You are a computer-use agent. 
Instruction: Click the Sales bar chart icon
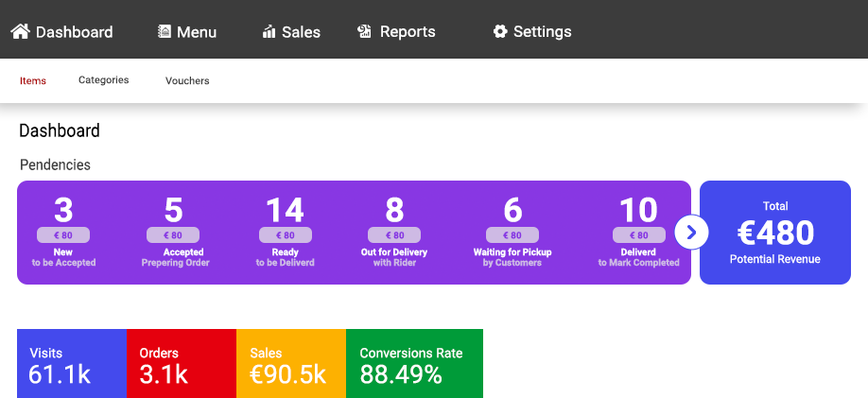point(269,32)
